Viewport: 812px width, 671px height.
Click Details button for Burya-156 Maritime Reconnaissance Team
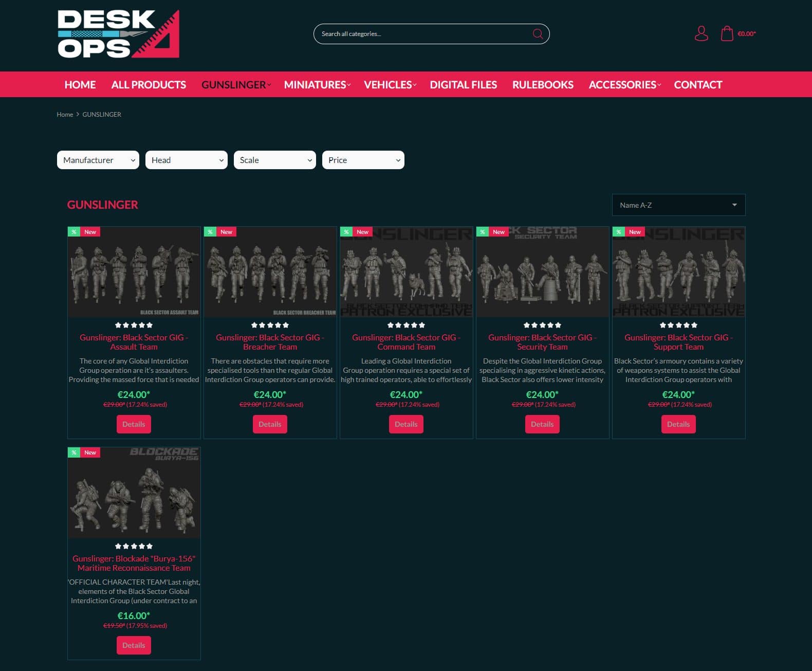click(134, 645)
